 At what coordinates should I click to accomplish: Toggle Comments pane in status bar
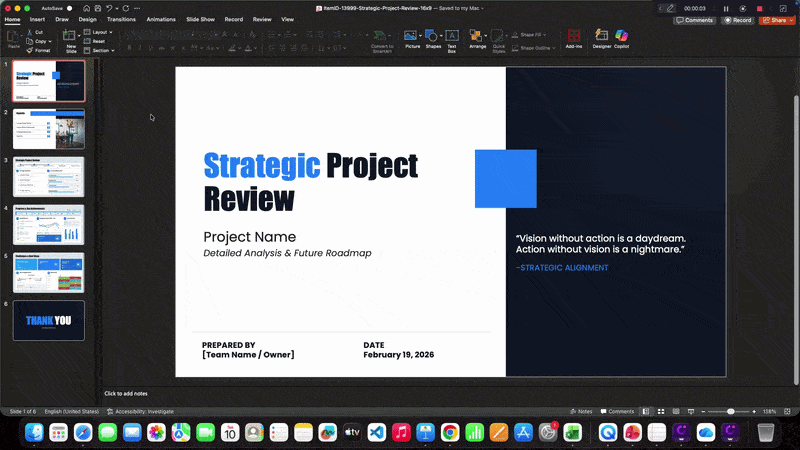click(x=617, y=411)
